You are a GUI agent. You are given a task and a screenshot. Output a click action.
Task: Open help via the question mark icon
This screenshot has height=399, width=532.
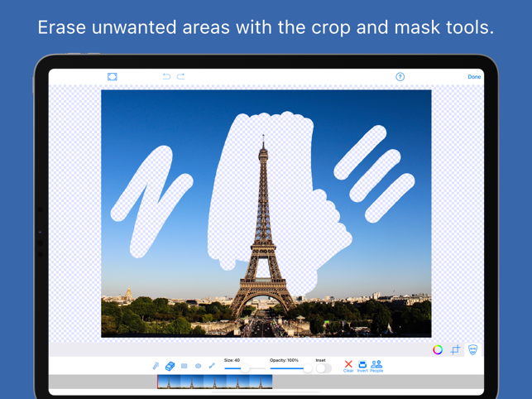tap(400, 77)
